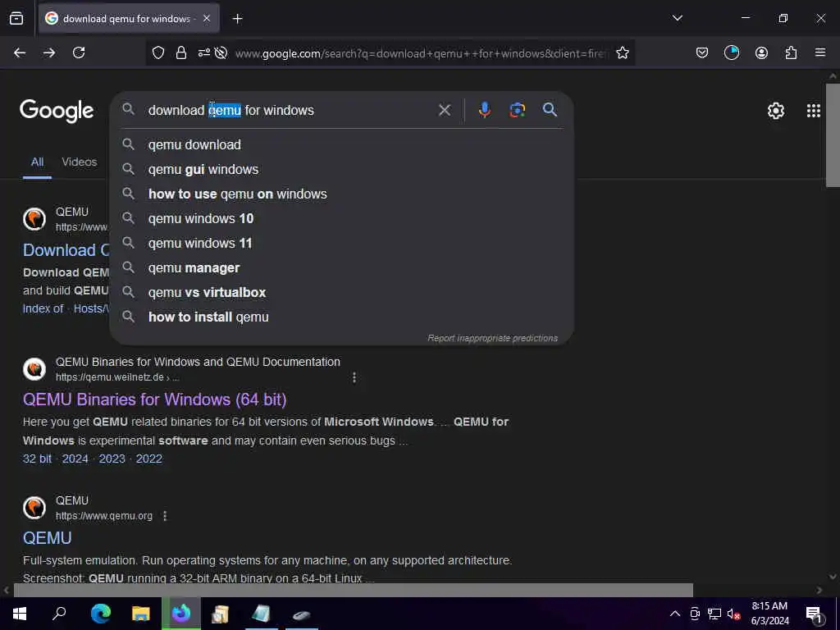Open the Windows Start menu
Screen dimensions: 840x630
click(x=20, y=614)
